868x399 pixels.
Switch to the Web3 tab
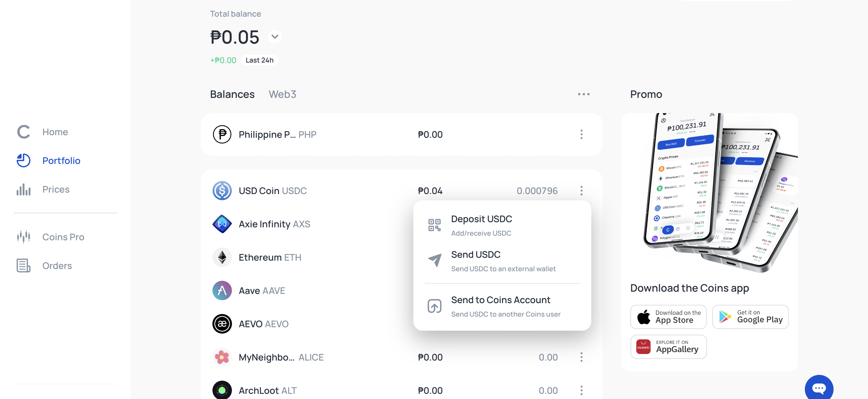point(282,94)
